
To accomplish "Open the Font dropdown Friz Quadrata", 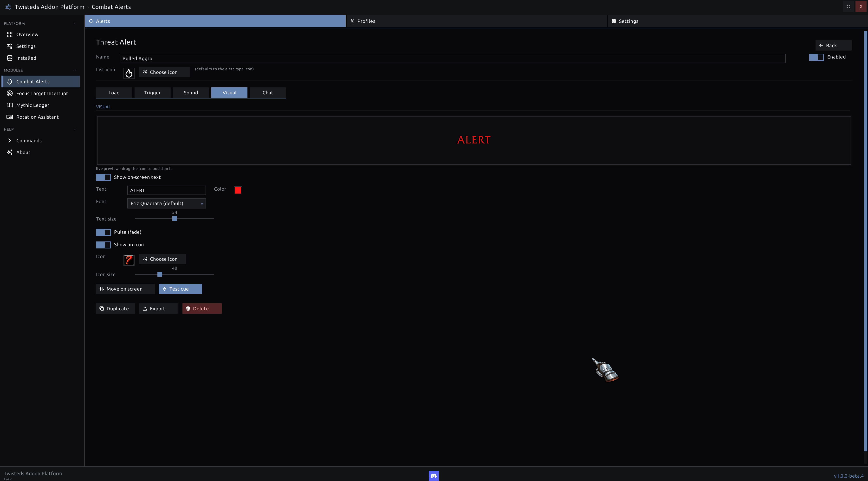I will click(167, 203).
